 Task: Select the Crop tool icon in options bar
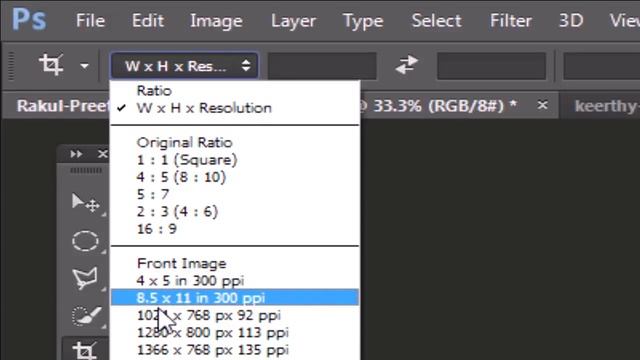click(51, 64)
